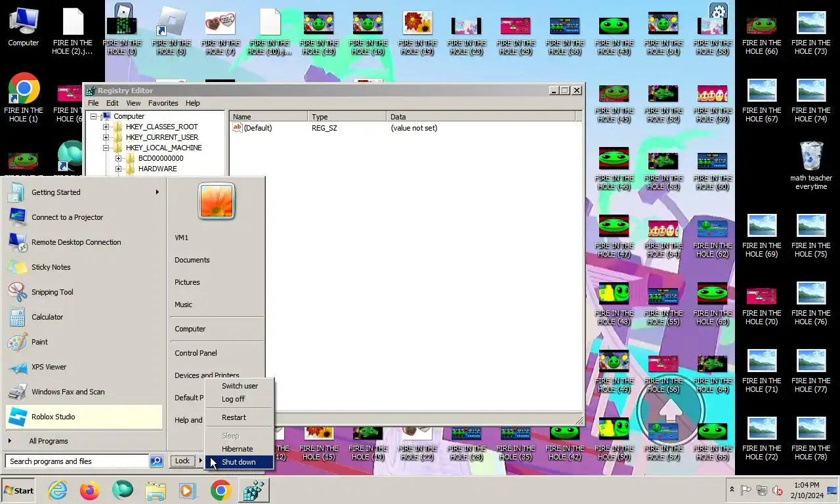Image resolution: width=840 pixels, height=504 pixels.
Task: Expand HKEY_CLASSES_ROOT in registry tree
Action: click(106, 127)
